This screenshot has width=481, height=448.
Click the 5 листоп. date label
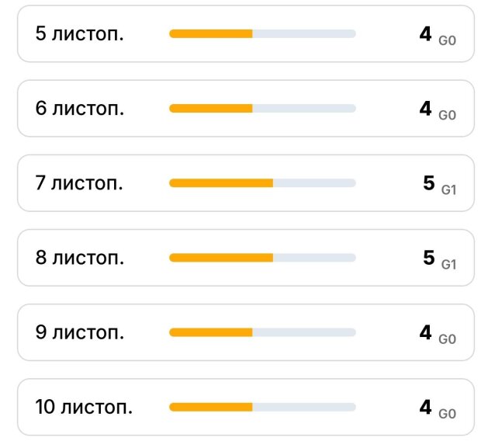(79, 34)
